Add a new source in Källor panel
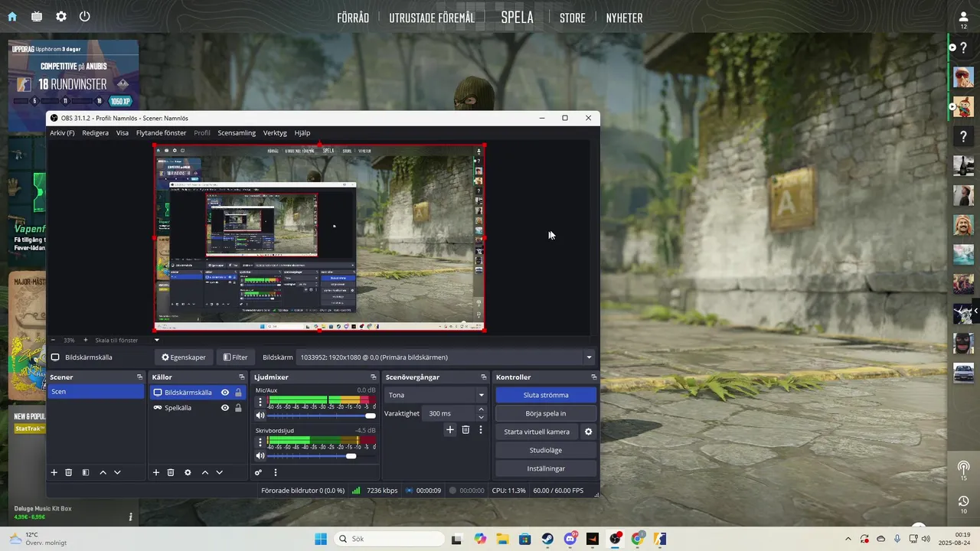The image size is (980, 551). click(156, 473)
